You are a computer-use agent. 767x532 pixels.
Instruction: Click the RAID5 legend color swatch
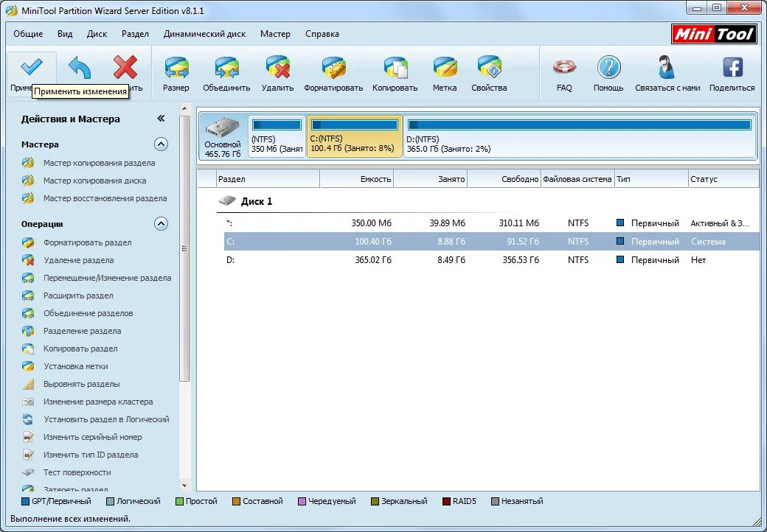tap(446, 501)
